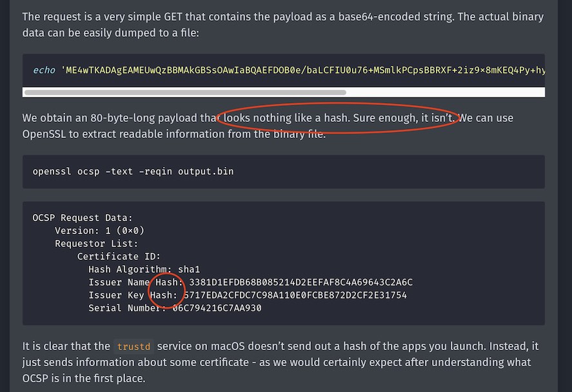
Task: Click the Issuer Key Hash value ending in E31754
Action: (295, 295)
